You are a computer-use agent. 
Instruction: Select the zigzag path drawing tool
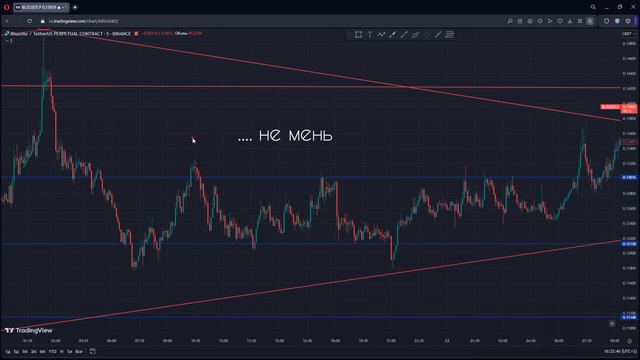tap(381, 35)
